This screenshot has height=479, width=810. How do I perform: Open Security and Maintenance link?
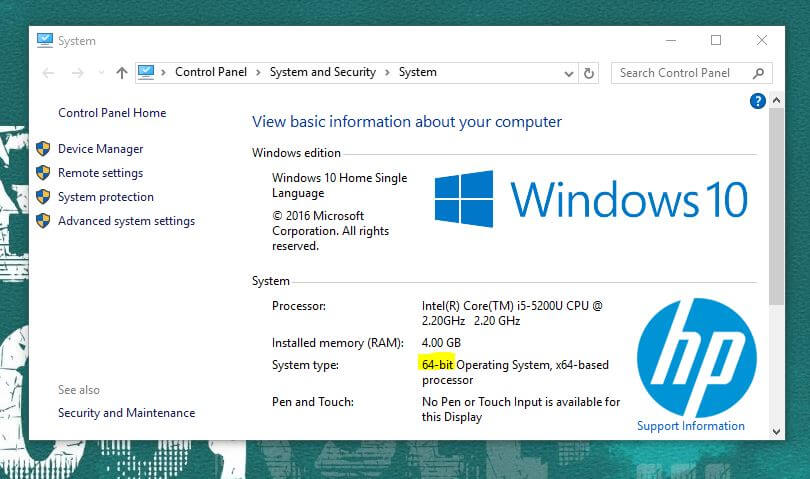coord(127,413)
